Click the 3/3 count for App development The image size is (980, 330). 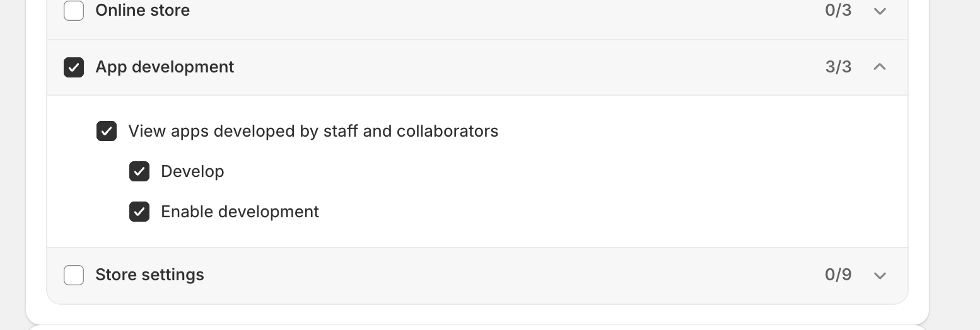(838, 67)
